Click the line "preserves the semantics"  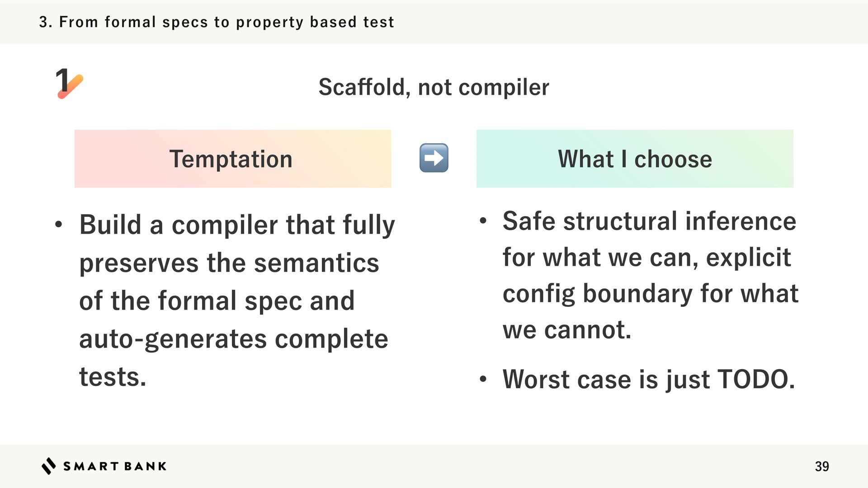pos(229,263)
